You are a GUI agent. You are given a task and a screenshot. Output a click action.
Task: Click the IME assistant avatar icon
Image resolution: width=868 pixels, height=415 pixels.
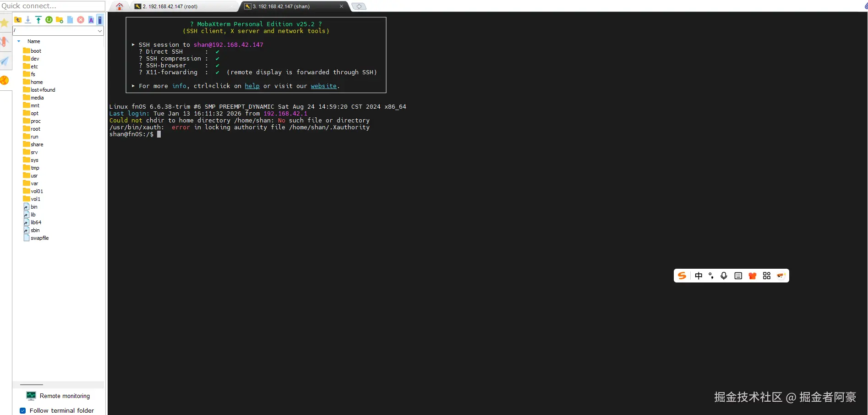781,276
